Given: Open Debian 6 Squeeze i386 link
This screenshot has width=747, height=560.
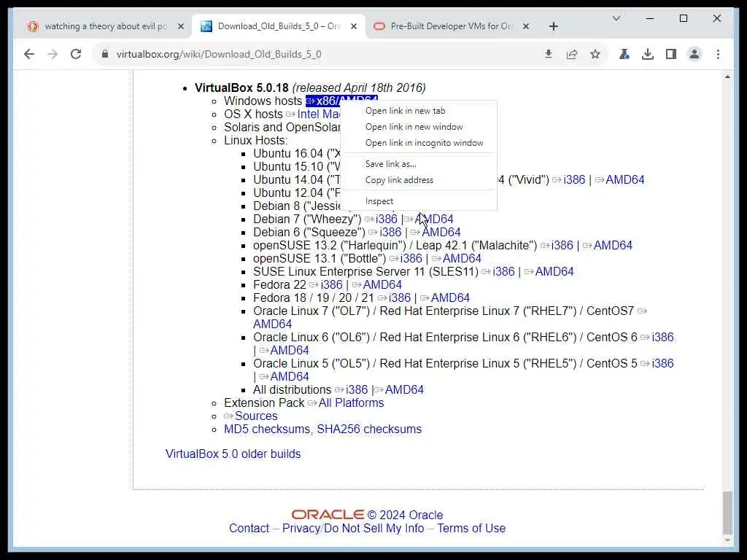Looking at the screenshot, I should [391, 233].
